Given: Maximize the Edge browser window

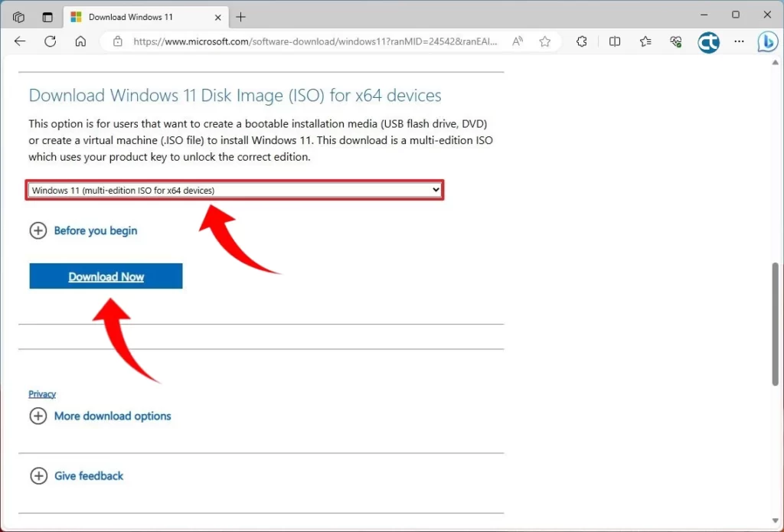Looking at the screenshot, I should point(736,15).
